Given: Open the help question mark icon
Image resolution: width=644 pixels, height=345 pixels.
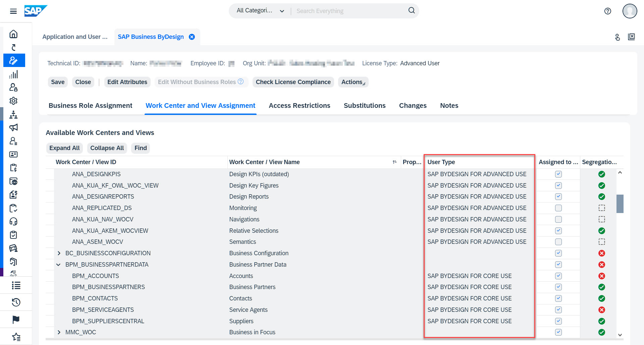Looking at the screenshot, I should point(608,11).
